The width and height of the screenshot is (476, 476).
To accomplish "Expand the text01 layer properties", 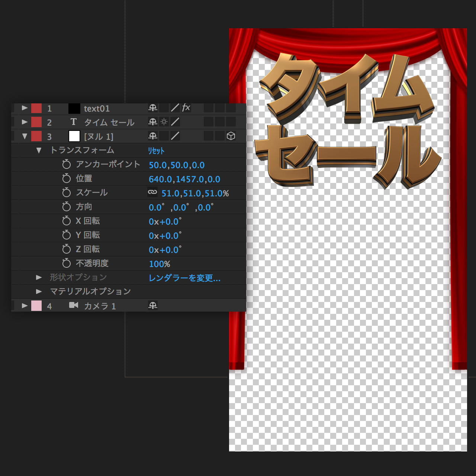I will coord(25,108).
